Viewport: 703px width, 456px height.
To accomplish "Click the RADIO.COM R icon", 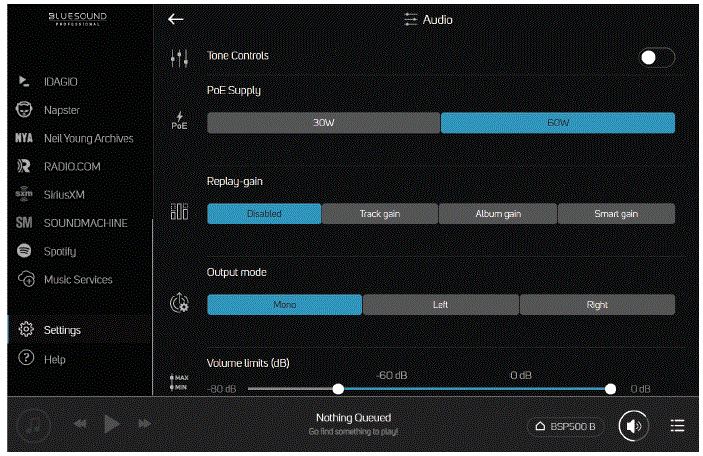I will tap(24, 166).
